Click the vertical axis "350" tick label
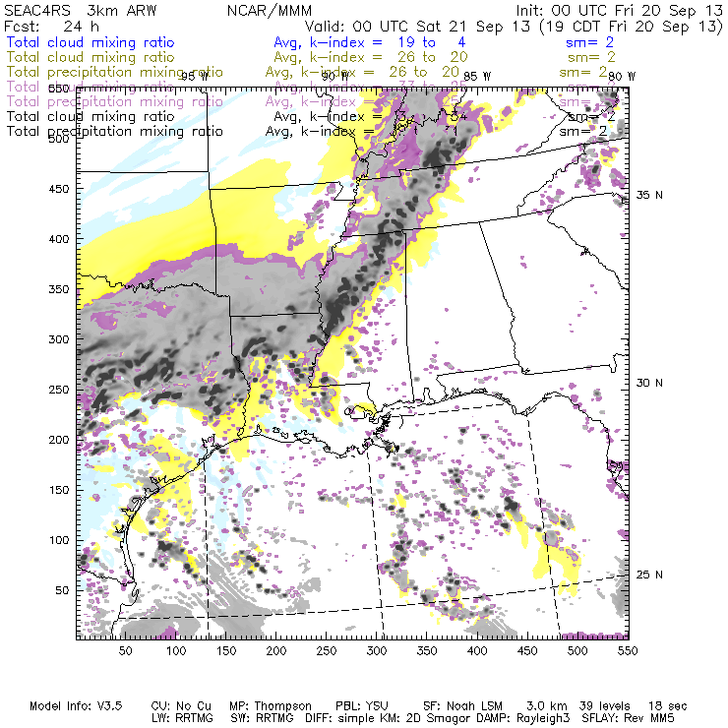The width and height of the screenshot is (728, 728). coord(59,289)
